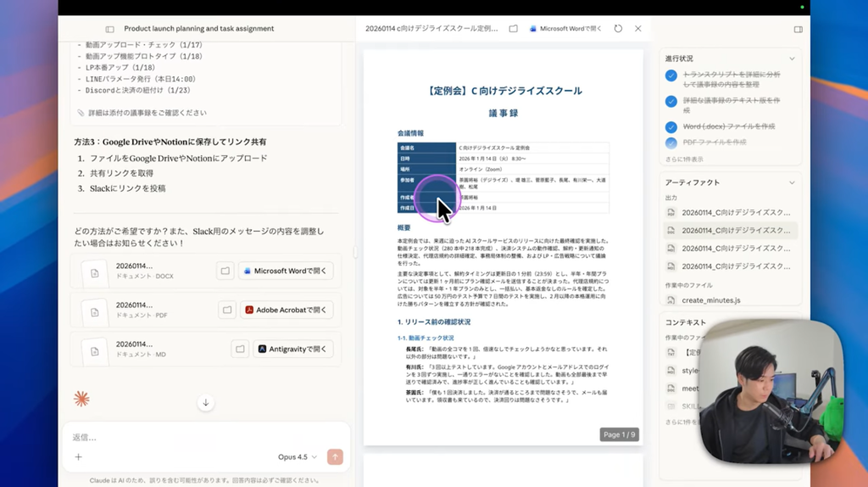Show the MD file in folder
Viewport: 868px width, 487px height.
[241, 349]
